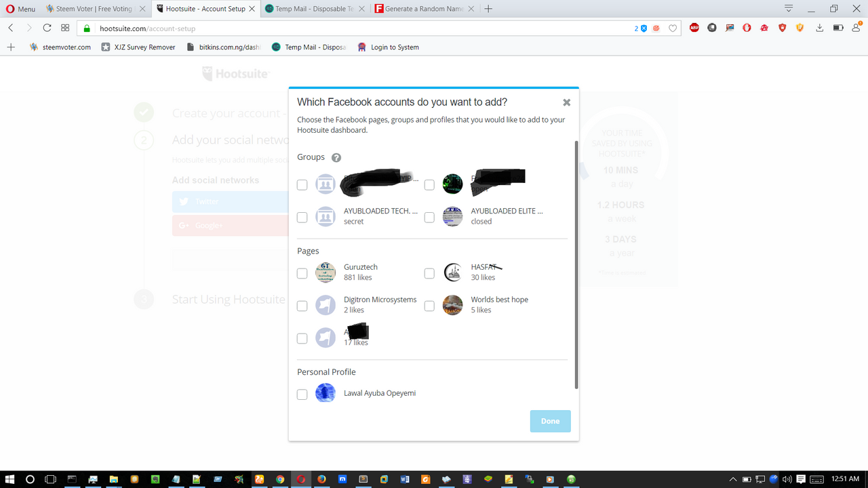Add page to bookmarks with heart icon
Image resolution: width=868 pixels, height=488 pixels.
673,28
